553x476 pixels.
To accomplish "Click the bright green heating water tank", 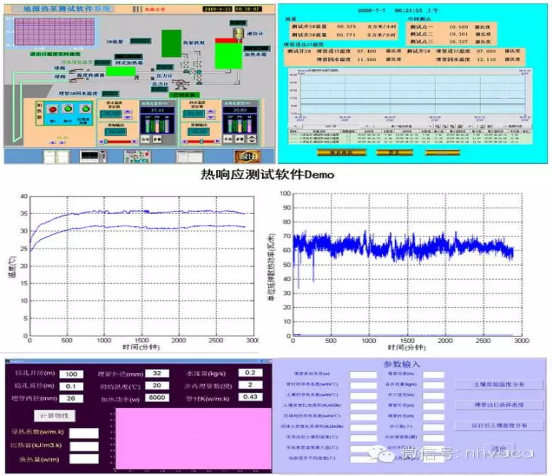I will coord(229,55).
